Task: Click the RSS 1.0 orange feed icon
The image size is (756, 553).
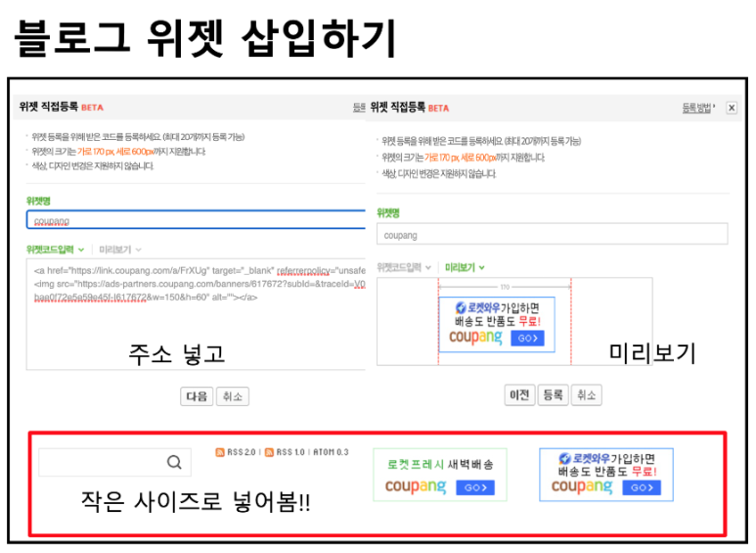Action: coord(269,452)
